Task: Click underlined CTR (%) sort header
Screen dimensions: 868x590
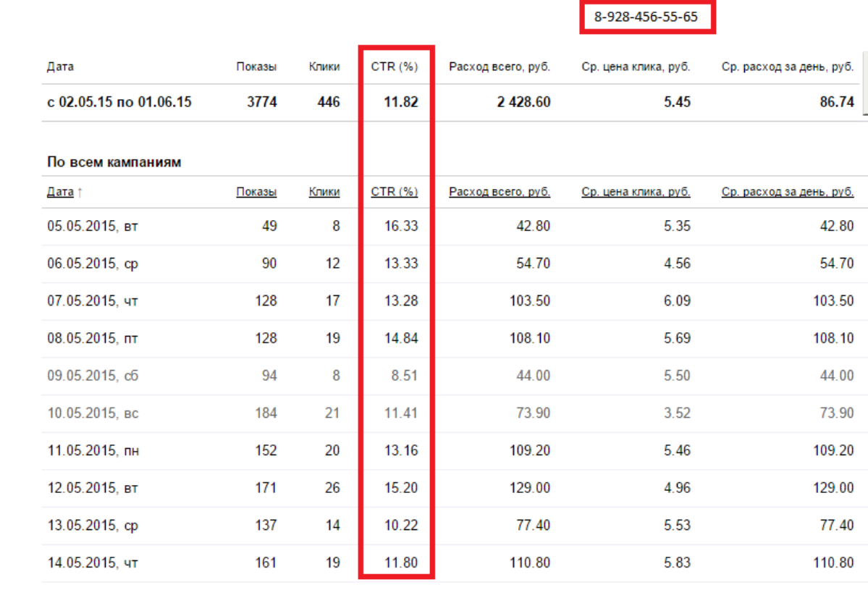Action: point(395,192)
